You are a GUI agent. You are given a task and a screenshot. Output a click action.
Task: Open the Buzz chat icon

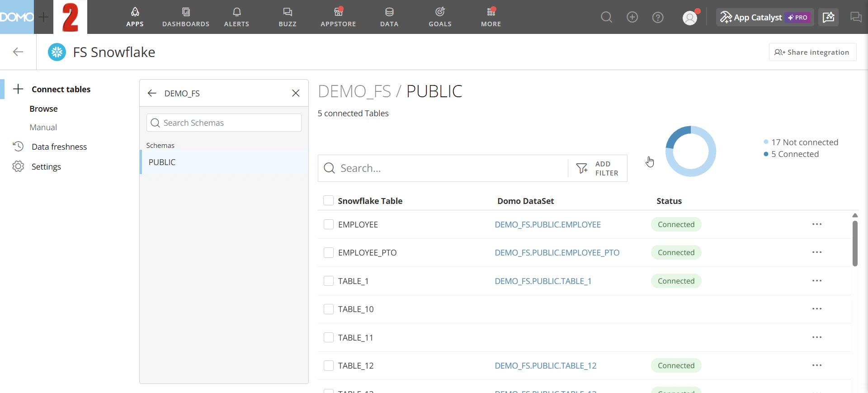[288, 12]
